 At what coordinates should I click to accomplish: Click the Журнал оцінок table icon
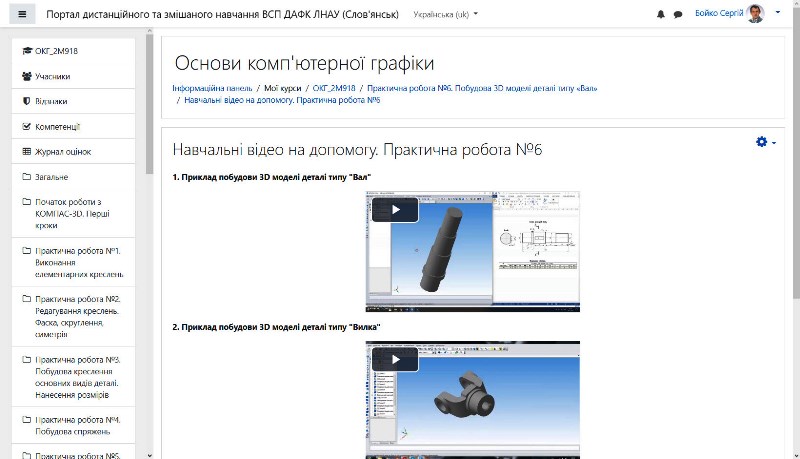coord(27,152)
